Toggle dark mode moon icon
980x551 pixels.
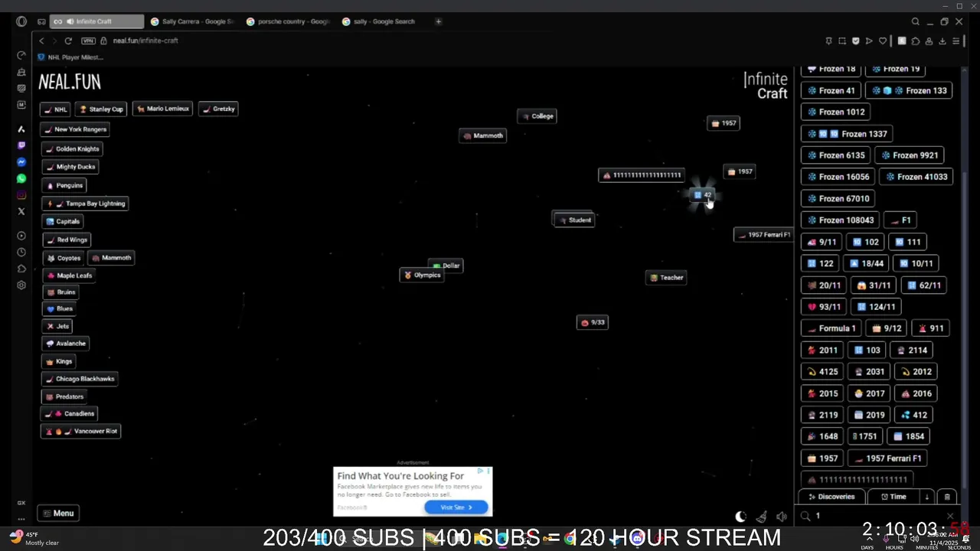click(x=740, y=517)
